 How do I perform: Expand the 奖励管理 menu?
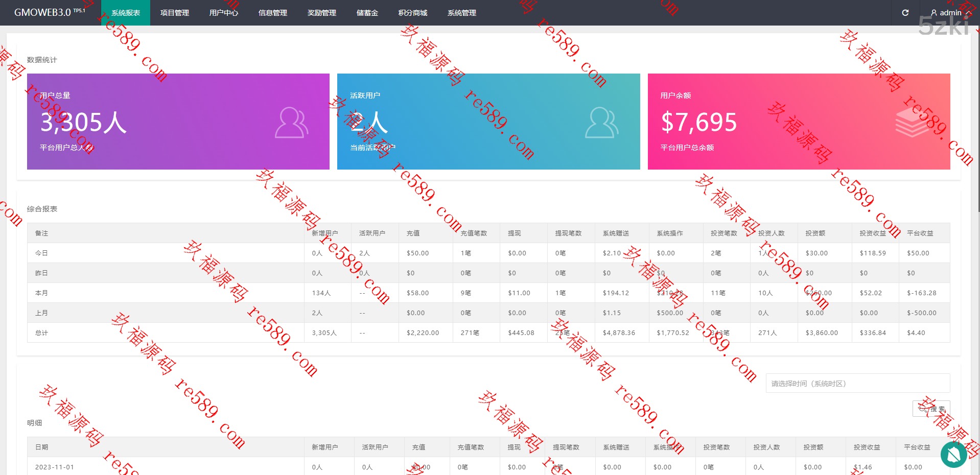pos(322,13)
